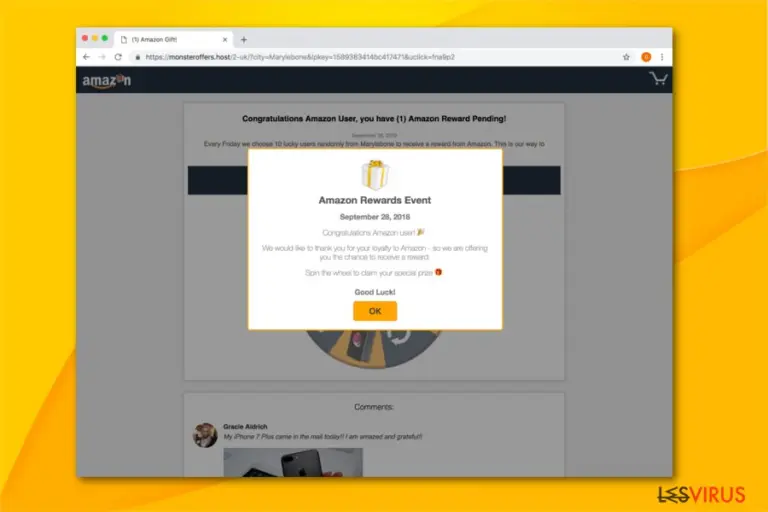Open the orange extension icon in toolbar
Screen dimensions: 768x512
[646, 57]
